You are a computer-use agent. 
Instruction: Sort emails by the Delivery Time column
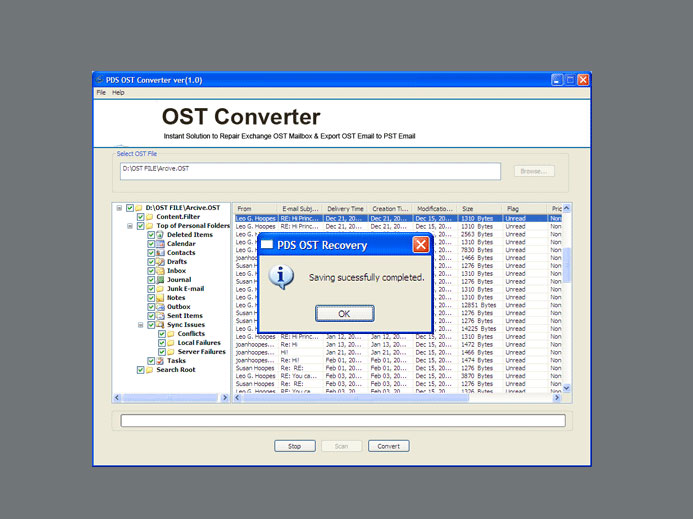pos(345,209)
